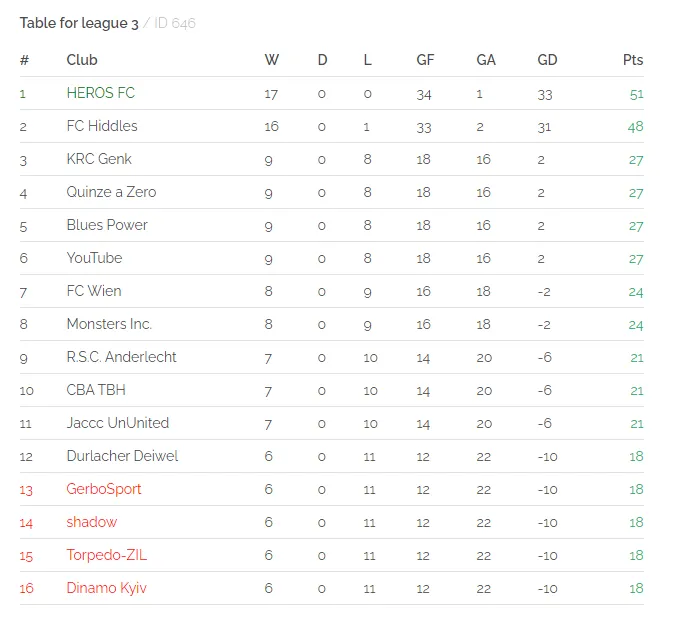This screenshot has height=630, width=678.
Task: Open Monsters Inc. club name
Action: click(x=109, y=324)
